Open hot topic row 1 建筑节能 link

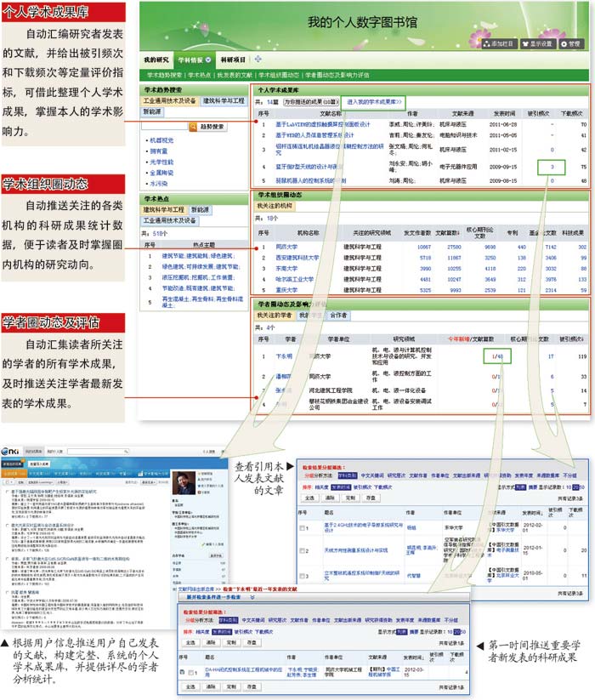198,256
